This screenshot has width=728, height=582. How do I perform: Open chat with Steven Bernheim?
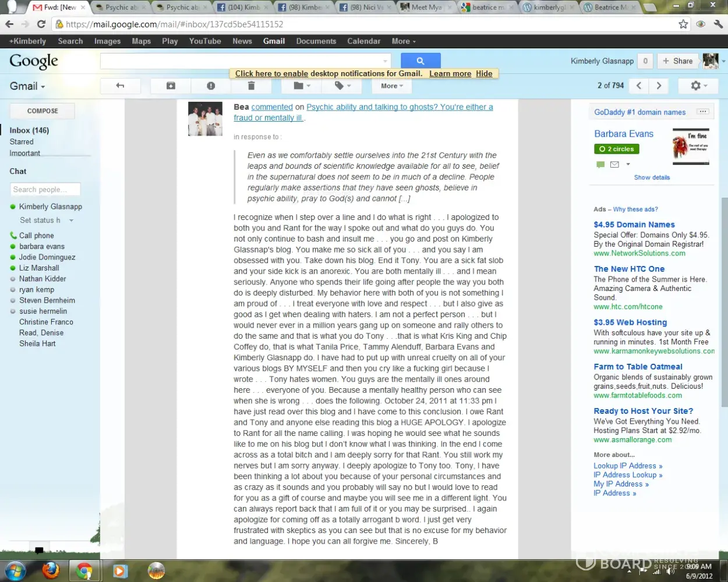click(x=47, y=300)
